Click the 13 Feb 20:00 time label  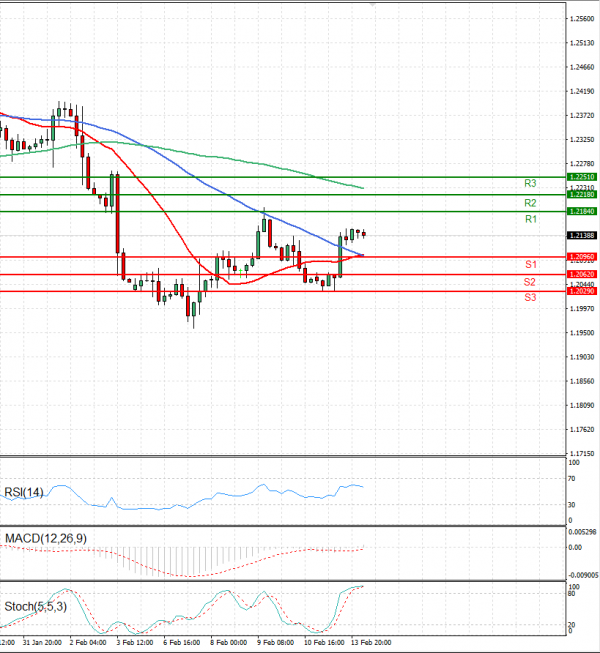[371, 643]
